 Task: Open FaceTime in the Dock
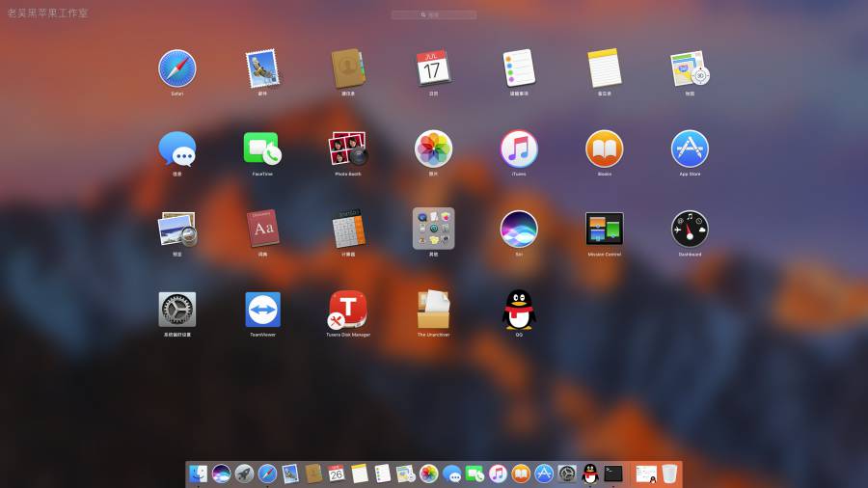[x=475, y=474]
